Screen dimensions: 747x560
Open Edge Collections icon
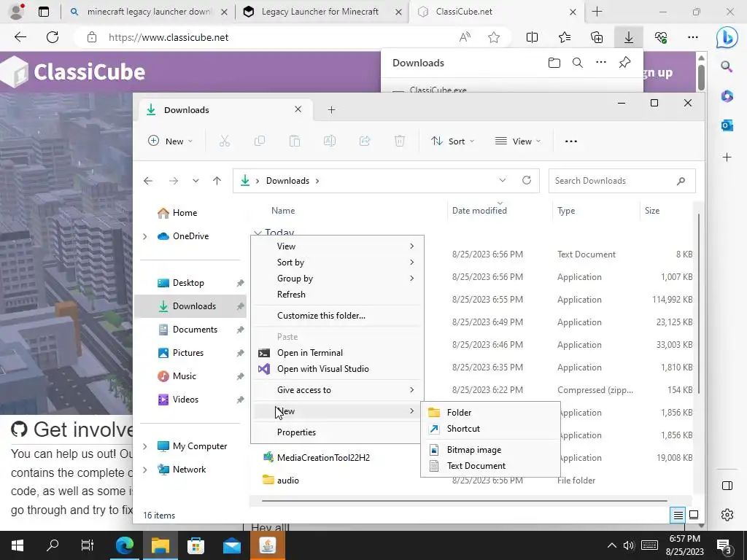(597, 37)
